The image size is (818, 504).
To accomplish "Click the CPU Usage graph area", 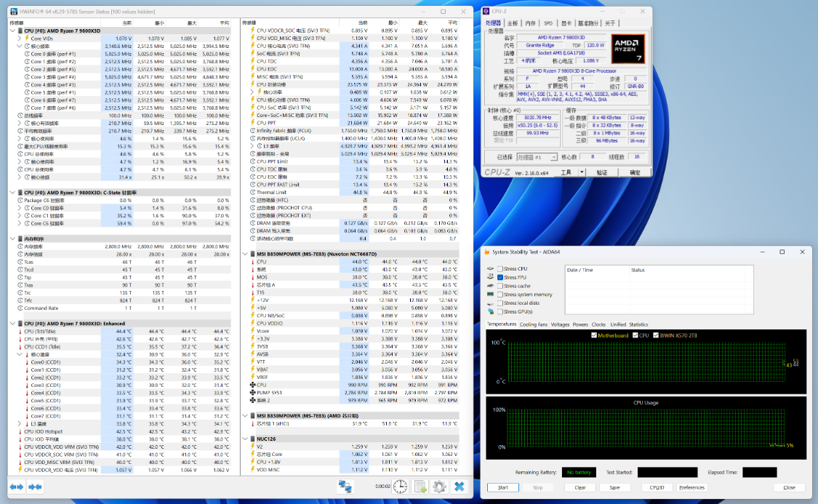I will [646, 429].
